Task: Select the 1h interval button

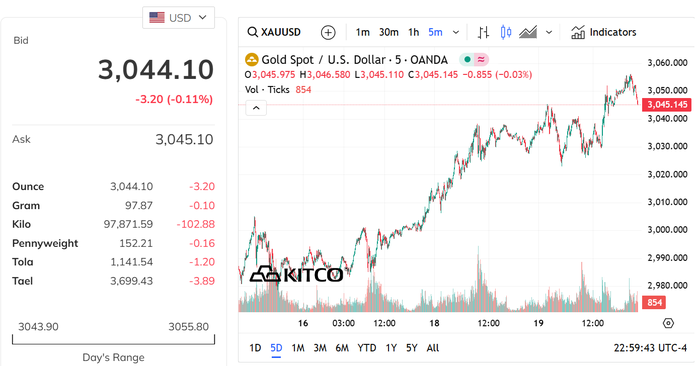Action: [x=414, y=32]
